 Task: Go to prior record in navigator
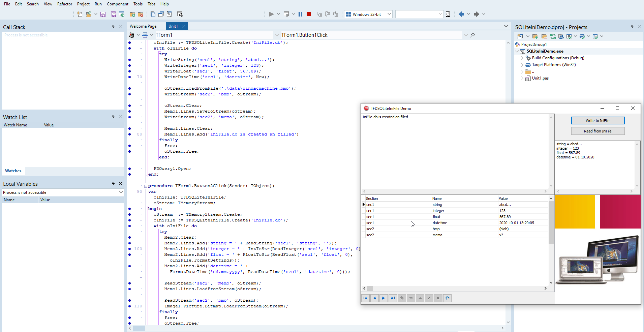tap(374, 298)
